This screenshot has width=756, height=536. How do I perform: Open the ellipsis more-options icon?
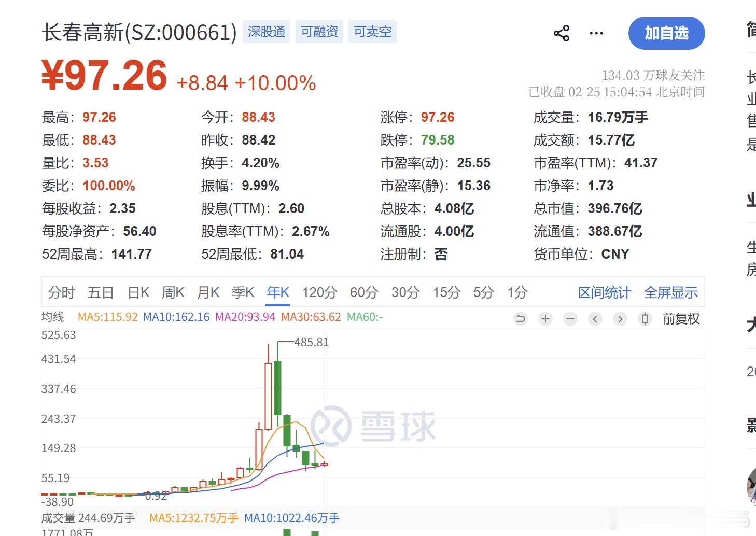point(596,33)
